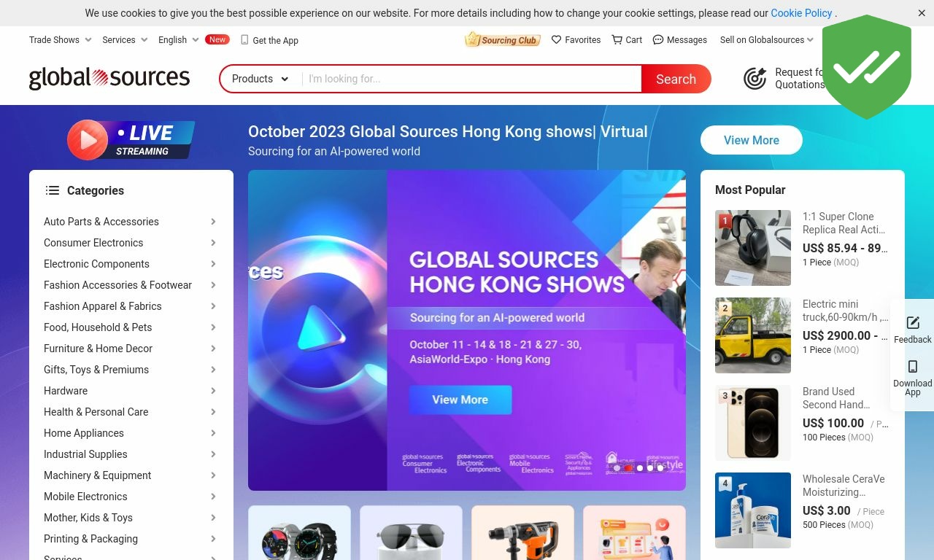934x560 pixels.
Task: Open the sunglasses product tile
Action: [411, 533]
